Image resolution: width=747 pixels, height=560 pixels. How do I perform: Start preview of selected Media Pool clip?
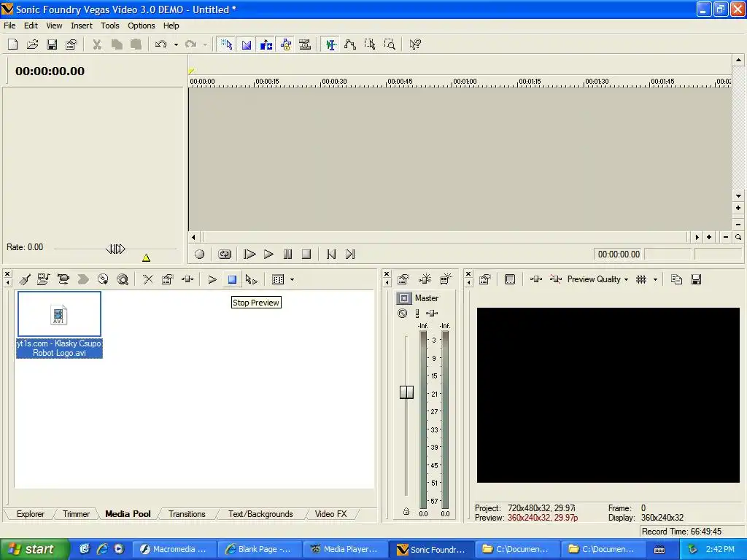click(212, 279)
